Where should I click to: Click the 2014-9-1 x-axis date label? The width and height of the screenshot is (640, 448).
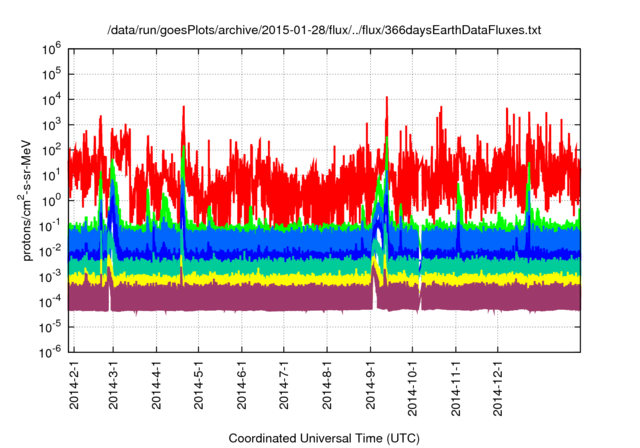pos(370,384)
